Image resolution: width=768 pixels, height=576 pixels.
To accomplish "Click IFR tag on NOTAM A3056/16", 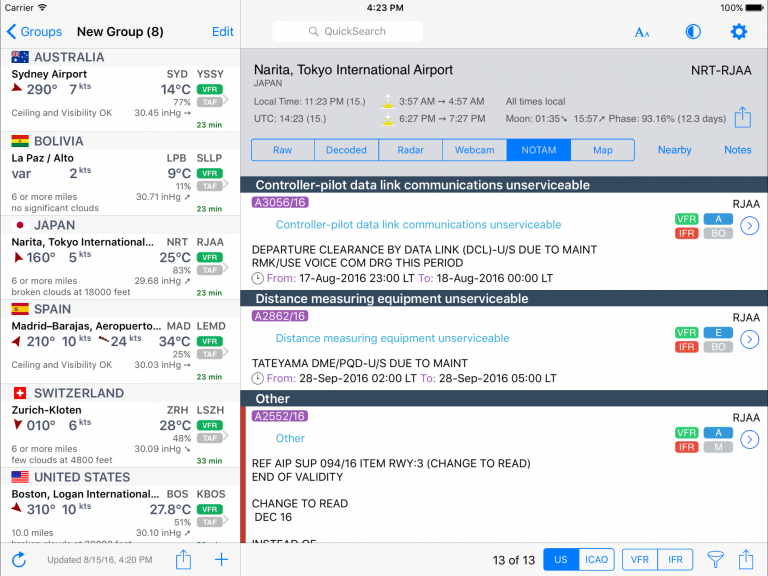I will [x=686, y=233].
